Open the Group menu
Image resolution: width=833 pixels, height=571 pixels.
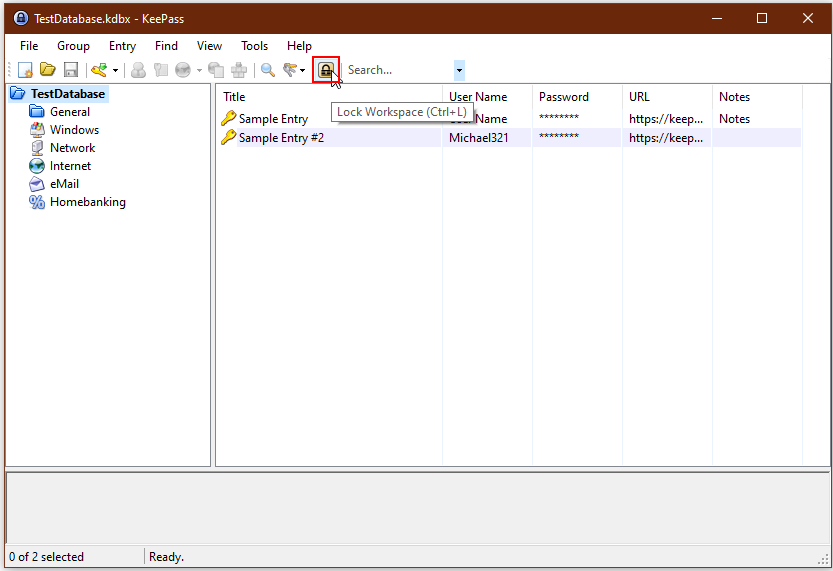pos(73,46)
